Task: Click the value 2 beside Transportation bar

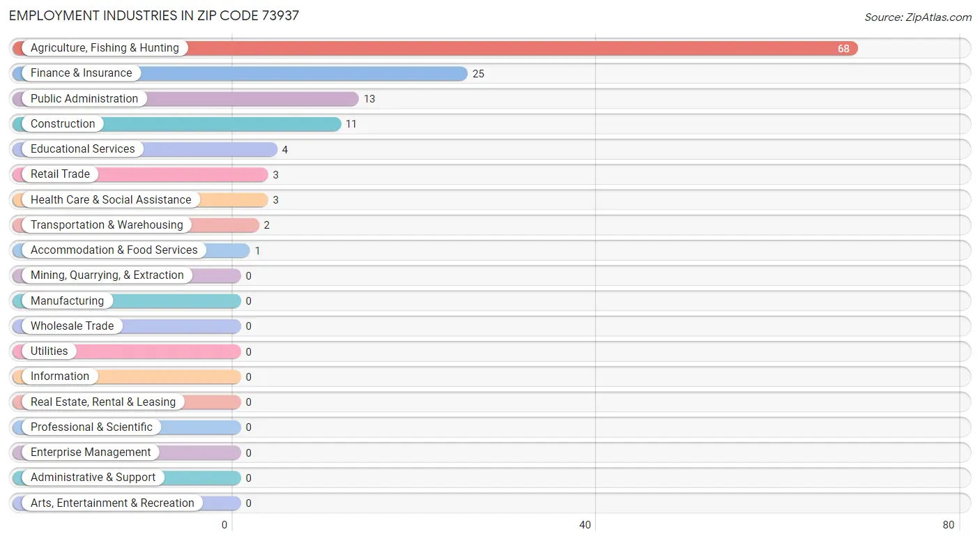Action: pyautogui.click(x=266, y=225)
